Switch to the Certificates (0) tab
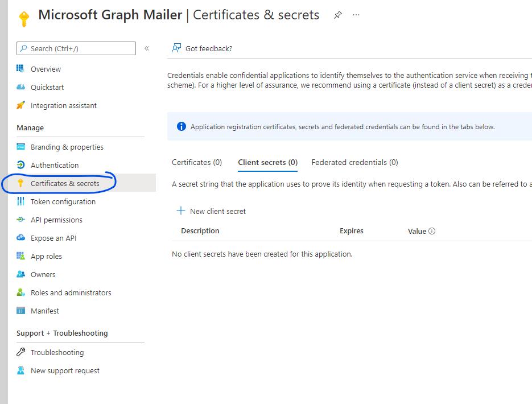532x404 pixels. [x=197, y=163]
